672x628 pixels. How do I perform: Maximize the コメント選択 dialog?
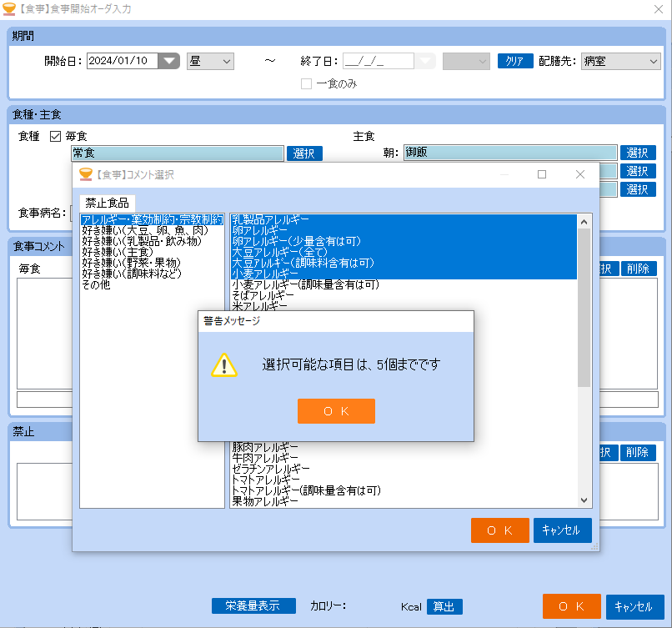click(542, 174)
